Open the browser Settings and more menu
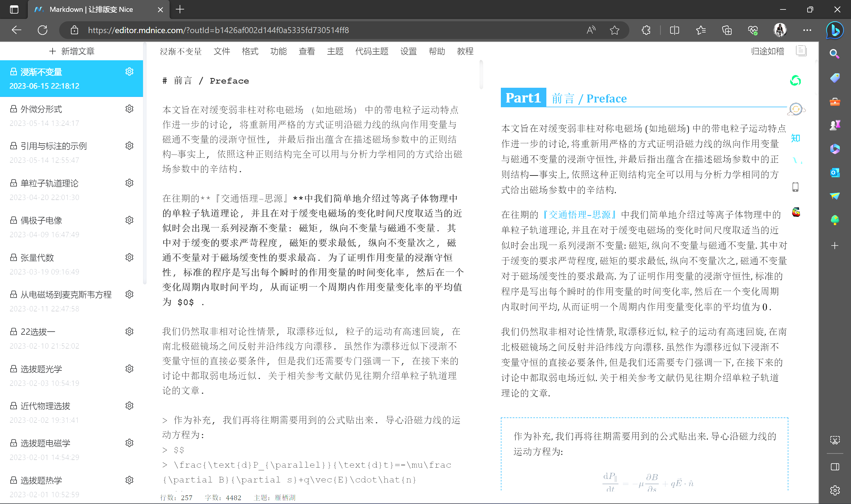Viewport: 851px width, 504px height. (x=807, y=30)
